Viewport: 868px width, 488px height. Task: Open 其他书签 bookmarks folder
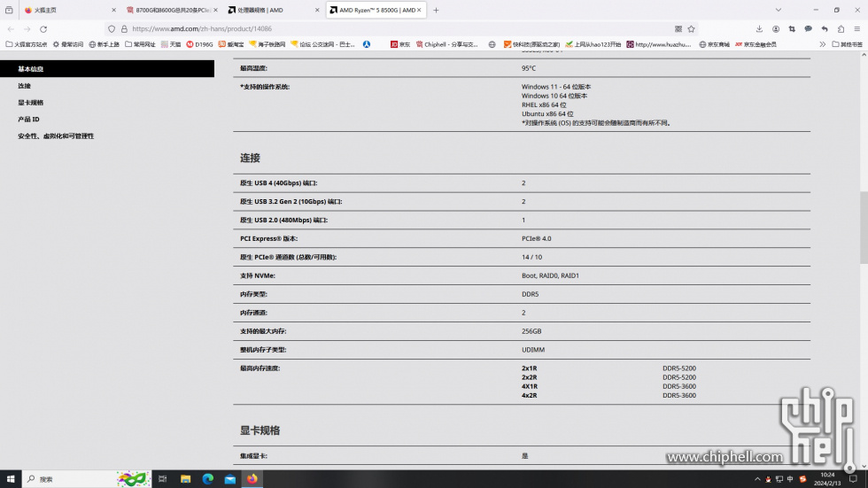pos(847,44)
